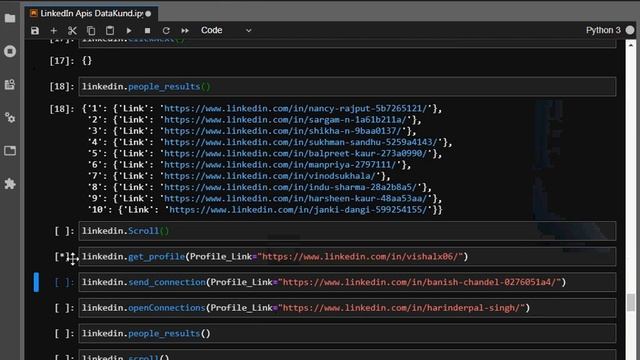Screen dimensions: 640x360
Task: Click the scrollbar up arrow
Action: pos(631,45)
